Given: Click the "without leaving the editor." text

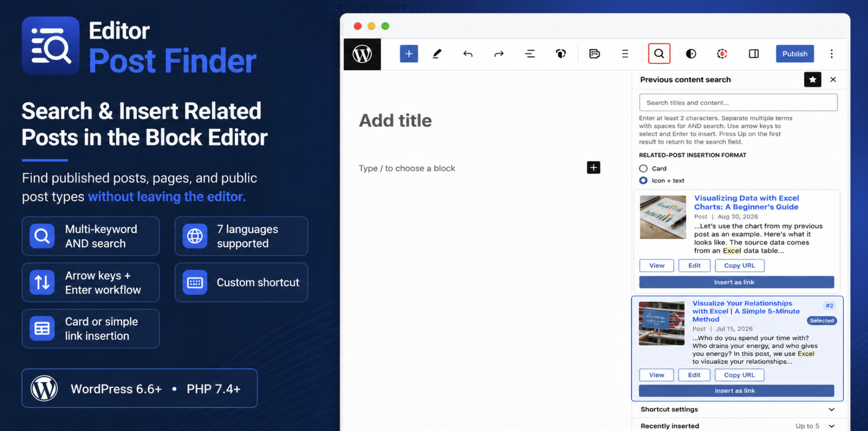Looking at the screenshot, I should (x=167, y=197).
